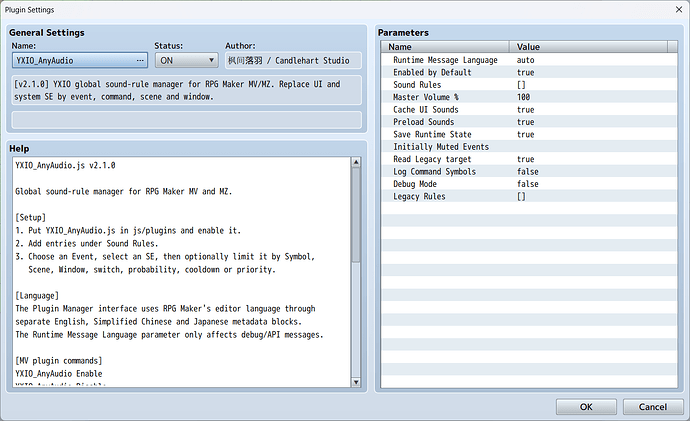Open the Status ON dropdown

pos(187,61)
